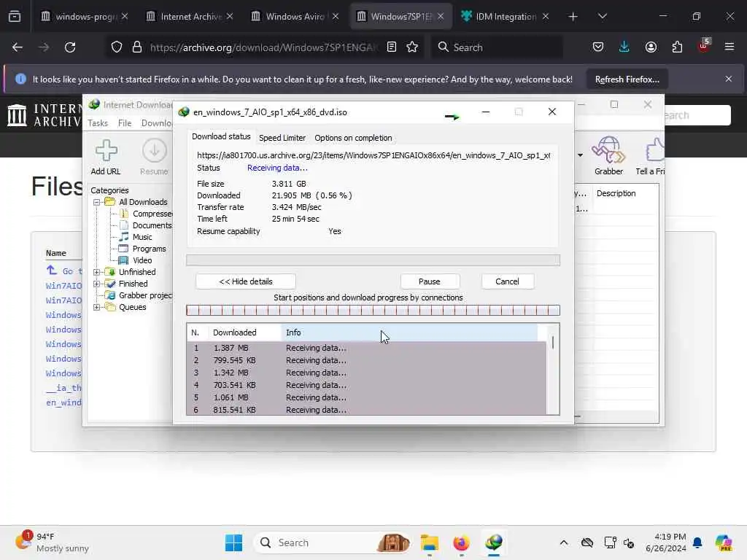The image size is (747, 560).
Task: Open the File menu in IDM
Action: (x=125, y=122)
